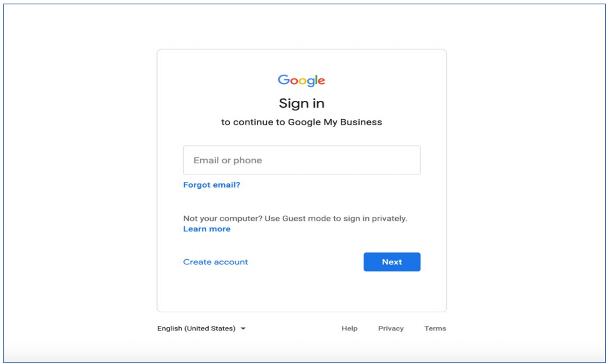Viewport: 607px width, 364px height.
Task: Open the Help link in footer
Action: [x=350, y=328]
